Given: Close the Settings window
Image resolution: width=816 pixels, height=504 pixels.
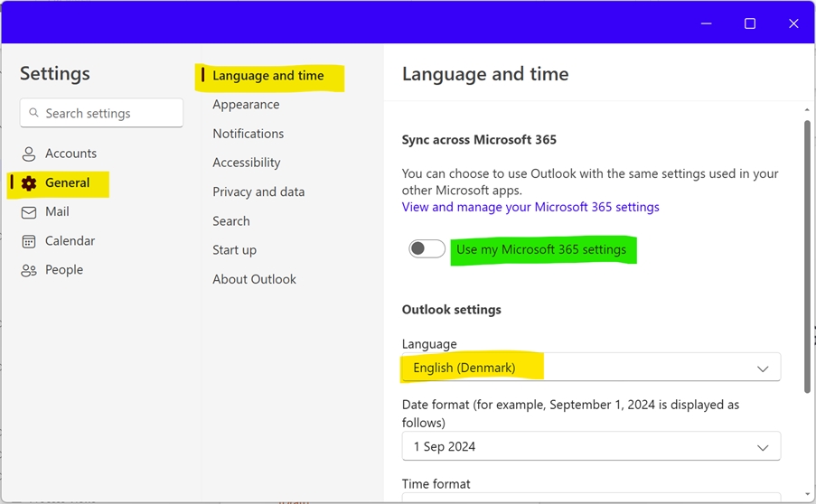Looking at the screenshot, I should click(x=793, y=23).
